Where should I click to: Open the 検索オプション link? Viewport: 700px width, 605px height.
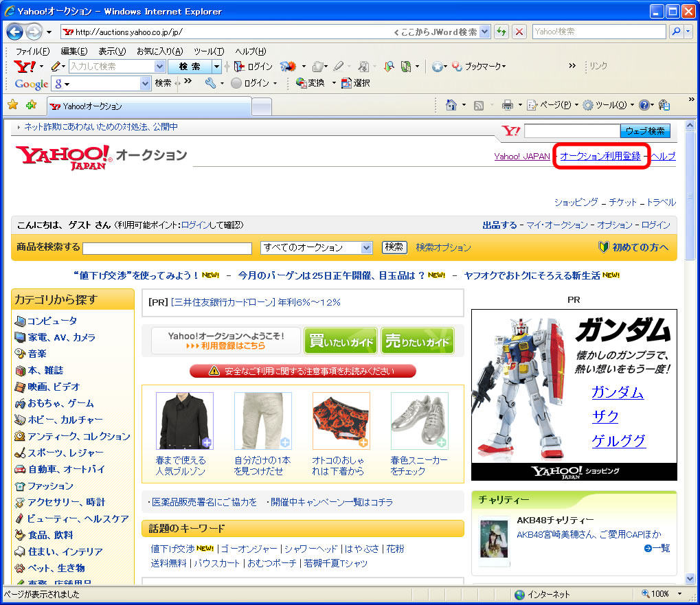click(443, 248)
